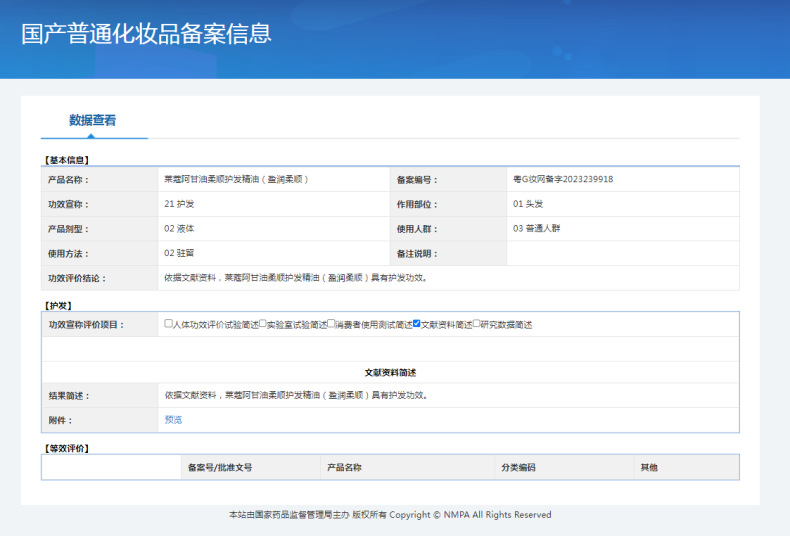Click the 分类编码 column header
The height and width of the screenshot is (536, 790).
(x=518, y=467)
